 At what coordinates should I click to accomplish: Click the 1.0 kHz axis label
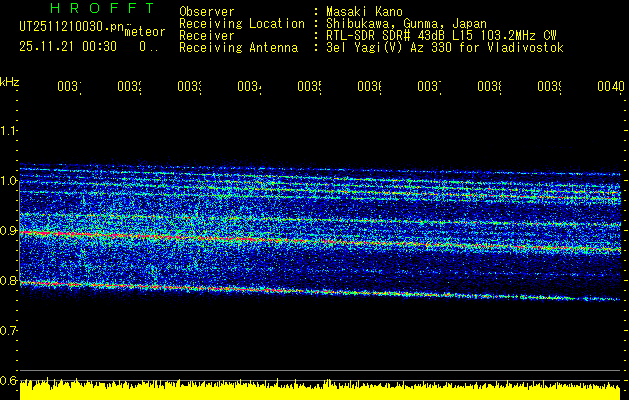tap(8, 181)
